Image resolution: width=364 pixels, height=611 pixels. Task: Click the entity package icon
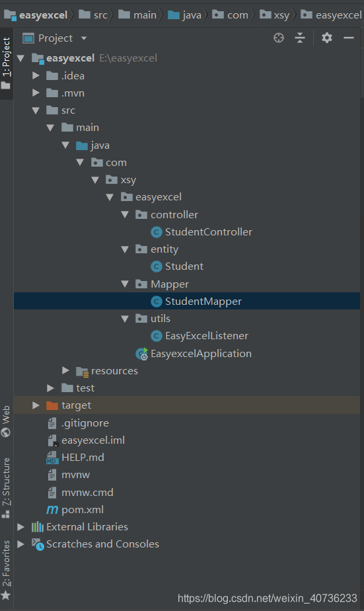[141, 249]
